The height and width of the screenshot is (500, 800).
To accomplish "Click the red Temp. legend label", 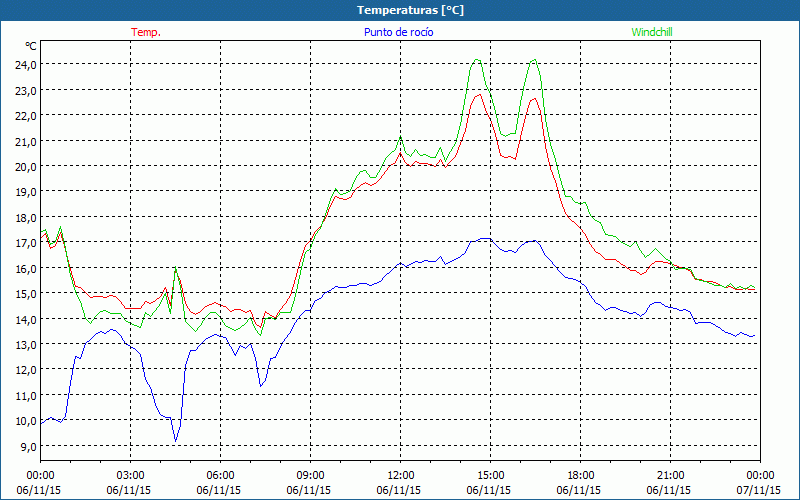I will tap(146, 32).
